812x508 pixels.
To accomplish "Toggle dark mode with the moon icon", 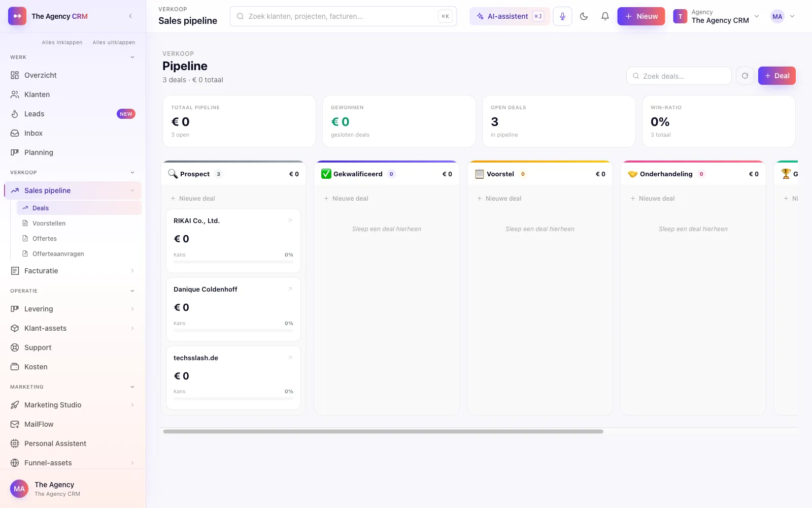I will click(584, 16).
